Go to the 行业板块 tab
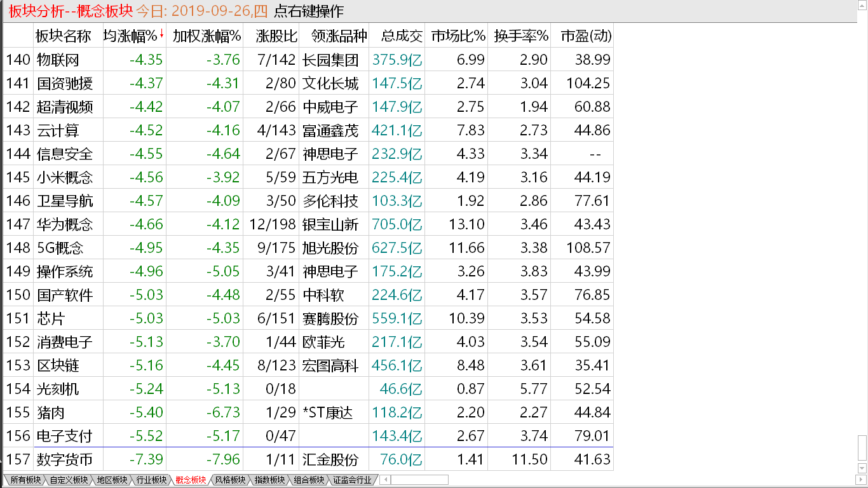 coord(151,480)
